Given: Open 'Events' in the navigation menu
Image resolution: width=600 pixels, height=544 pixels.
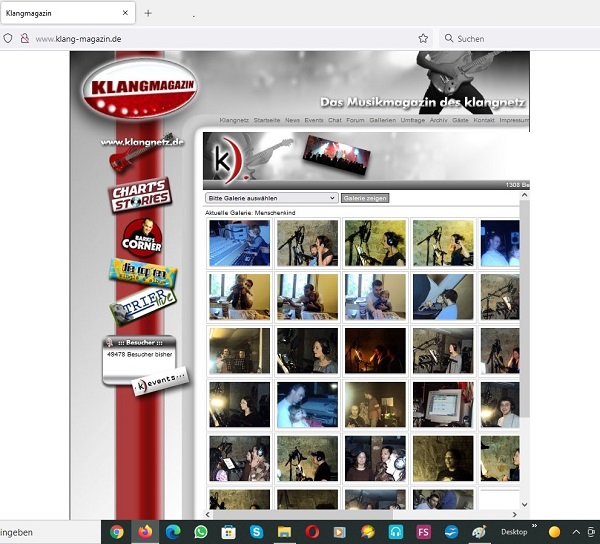Looking at the screenshot, I should [314, 120].
